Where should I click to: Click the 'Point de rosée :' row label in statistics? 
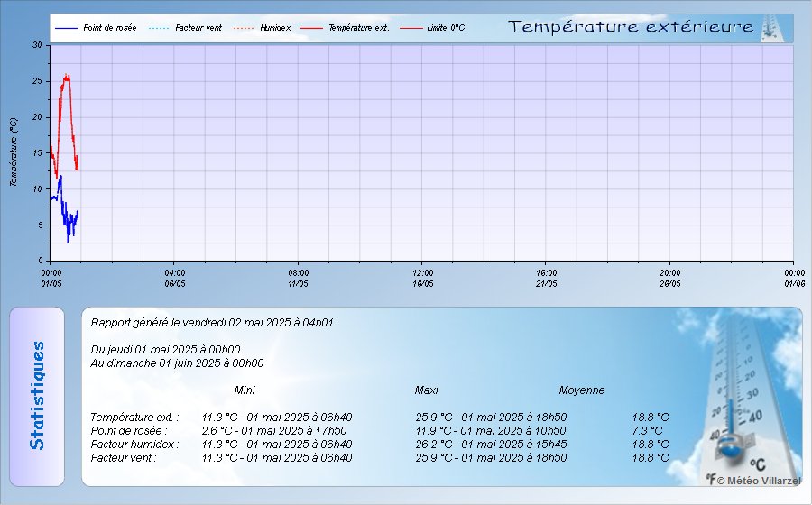coord(129,430)
